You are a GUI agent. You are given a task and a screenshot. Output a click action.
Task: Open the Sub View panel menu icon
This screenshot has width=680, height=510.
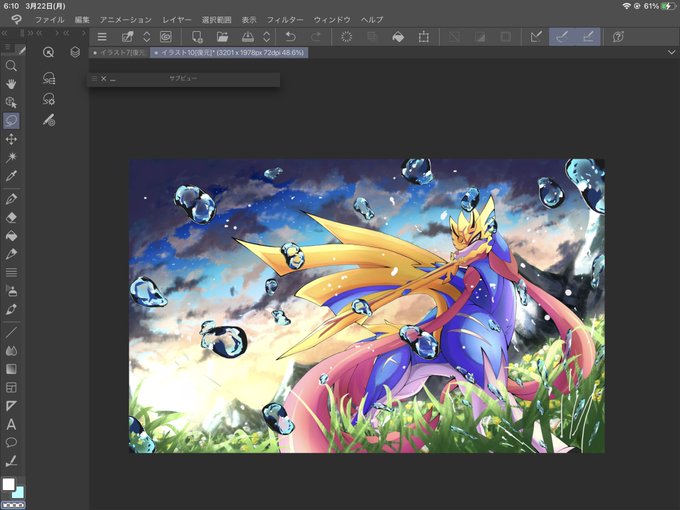coord(94,78)
